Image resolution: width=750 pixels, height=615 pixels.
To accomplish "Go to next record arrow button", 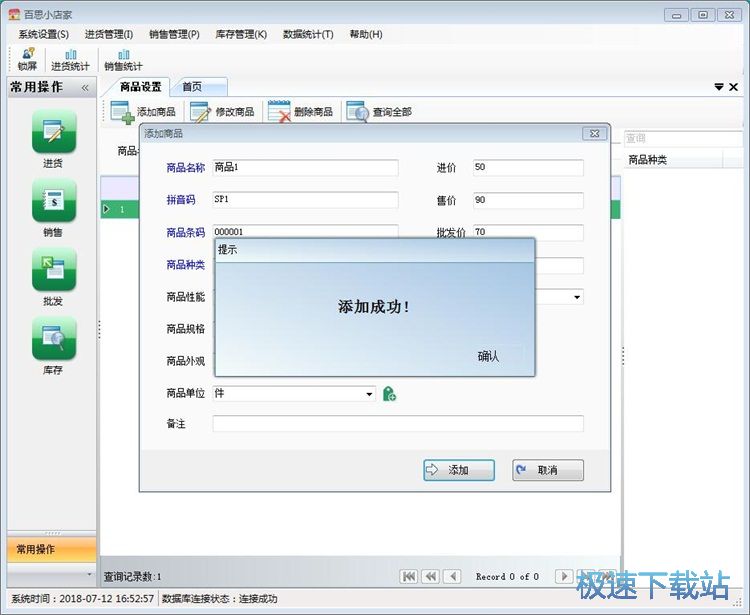I will click(x=564, y=576).
